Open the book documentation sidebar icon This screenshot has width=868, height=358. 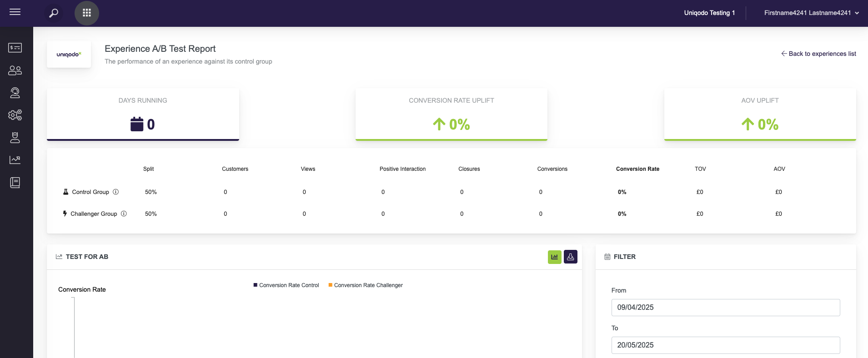15,183
